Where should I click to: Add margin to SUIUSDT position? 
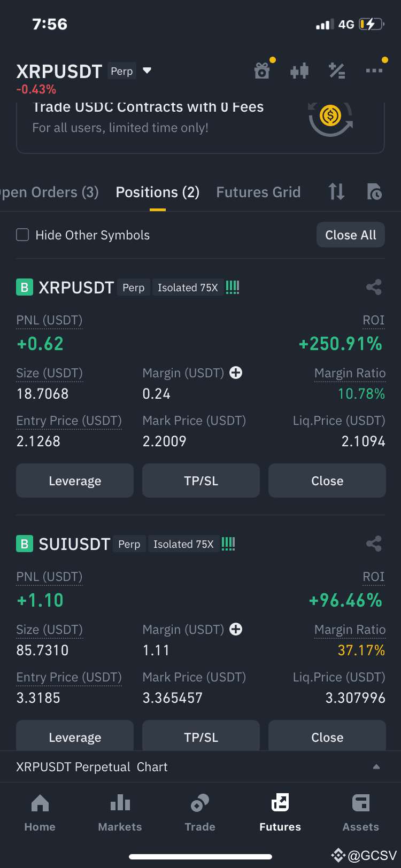click(236, 629)
